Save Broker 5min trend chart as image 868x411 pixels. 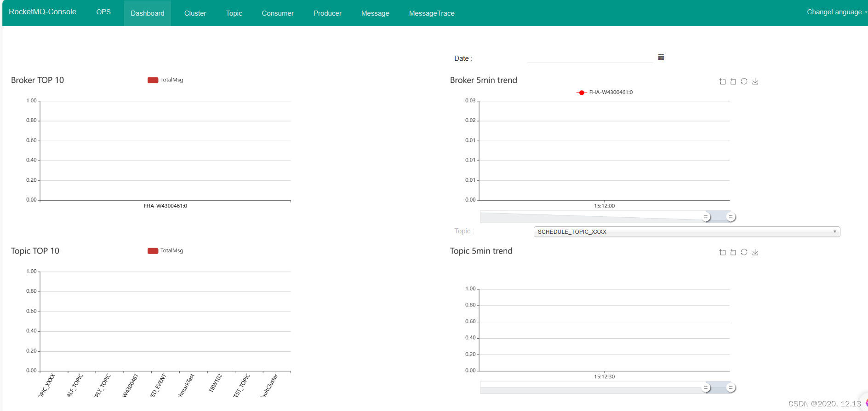(x=755, y=81)
